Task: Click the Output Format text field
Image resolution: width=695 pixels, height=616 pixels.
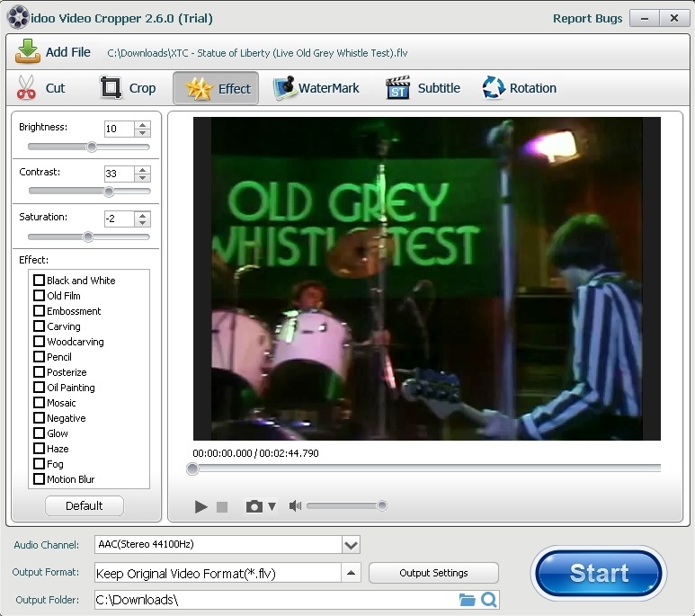Action: pyautogui.click(x=218, y=573)
